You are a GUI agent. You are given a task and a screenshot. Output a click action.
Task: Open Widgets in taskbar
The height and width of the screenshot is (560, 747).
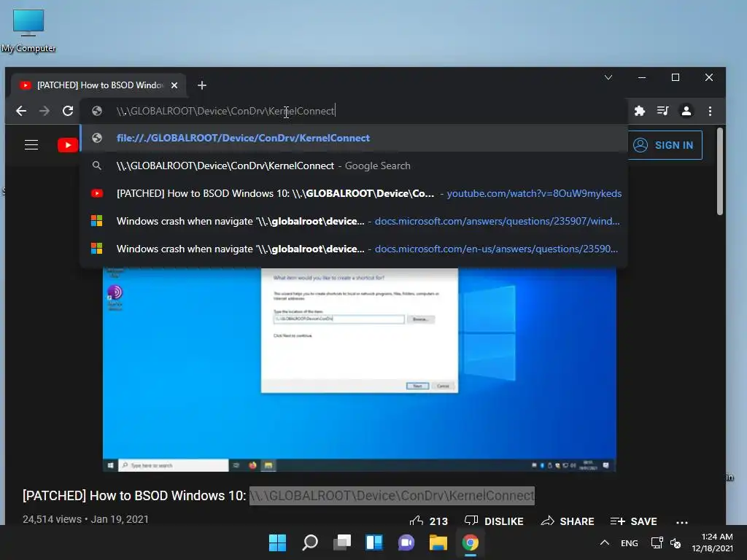pos(374,542)
